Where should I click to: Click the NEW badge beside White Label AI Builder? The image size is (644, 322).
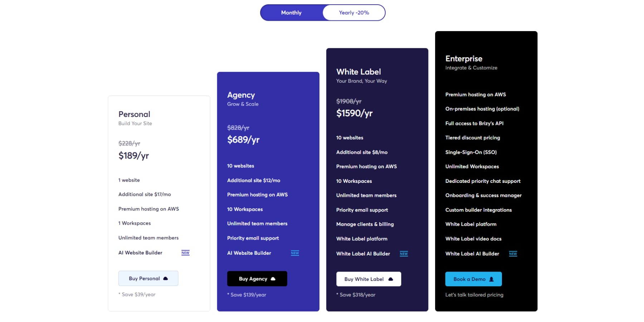404,254
